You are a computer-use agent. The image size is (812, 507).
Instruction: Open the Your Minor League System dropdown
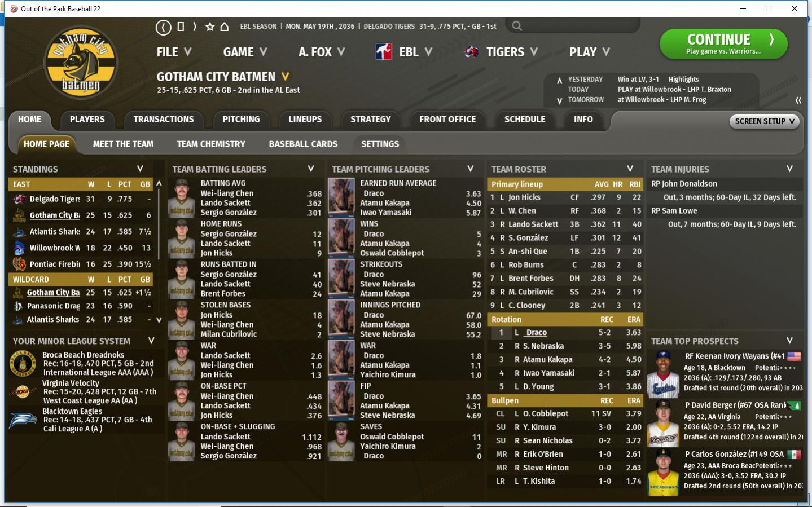151,341
